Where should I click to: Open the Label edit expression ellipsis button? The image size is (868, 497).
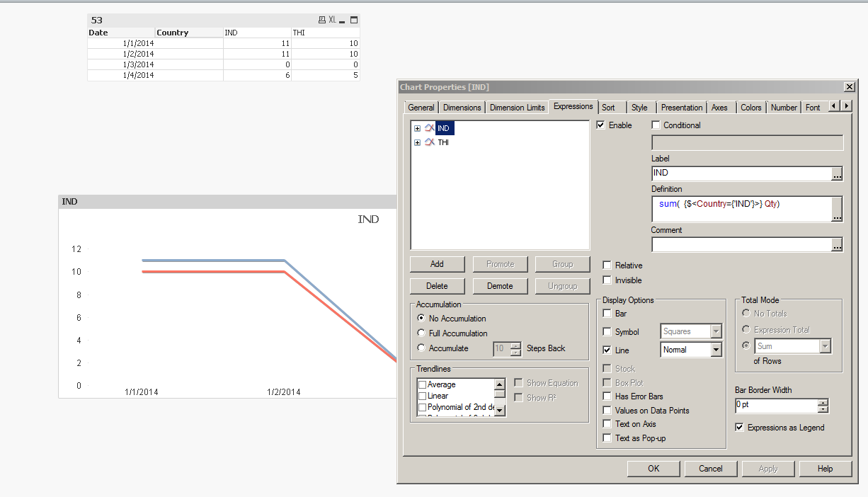(x=837, y=173)
